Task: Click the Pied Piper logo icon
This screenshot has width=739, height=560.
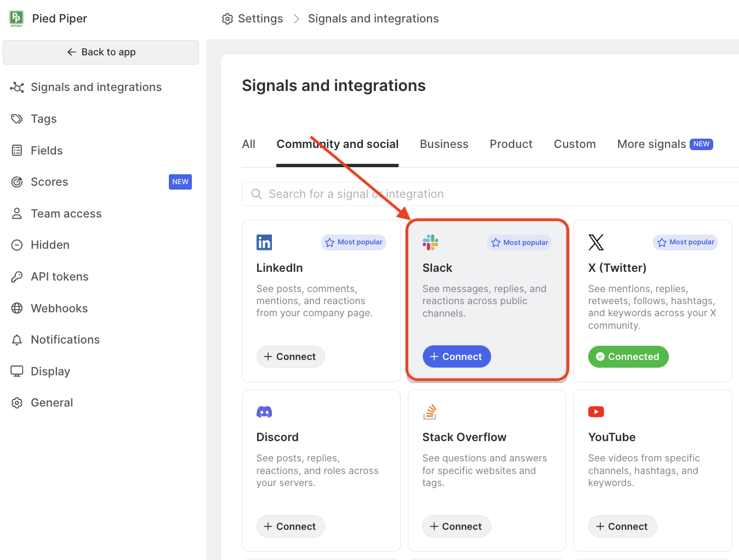Action: pos(16,19)
